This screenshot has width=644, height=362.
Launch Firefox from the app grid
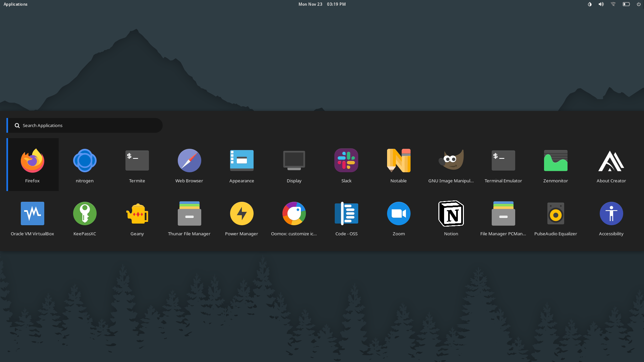[32, 164]
